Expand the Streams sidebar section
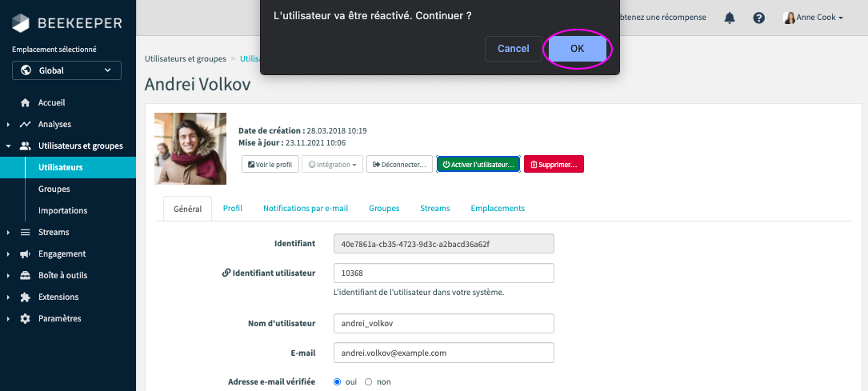 coord(53,233)
